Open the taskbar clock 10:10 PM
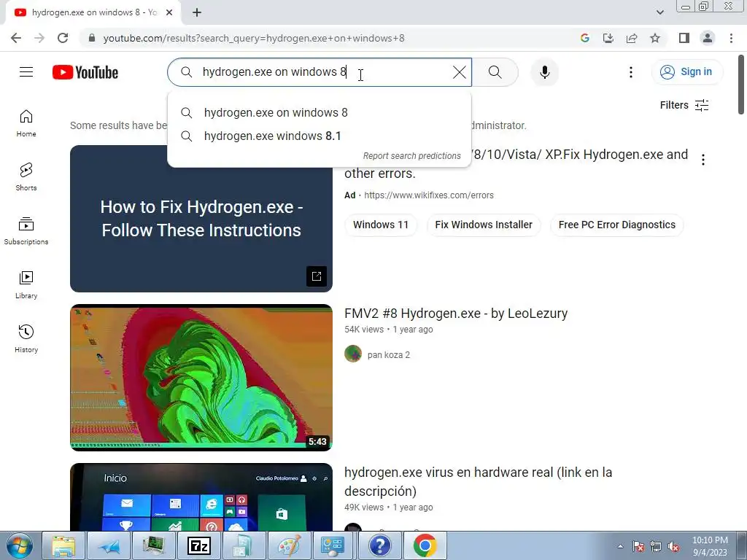This screenshot has height=560, width=747. [710, 545]
